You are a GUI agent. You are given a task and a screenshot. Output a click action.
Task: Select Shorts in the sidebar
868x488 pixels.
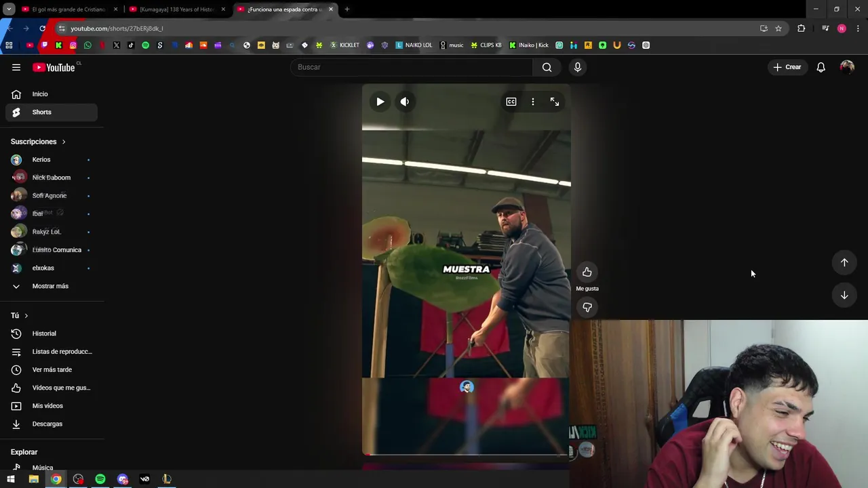(52, 112)
